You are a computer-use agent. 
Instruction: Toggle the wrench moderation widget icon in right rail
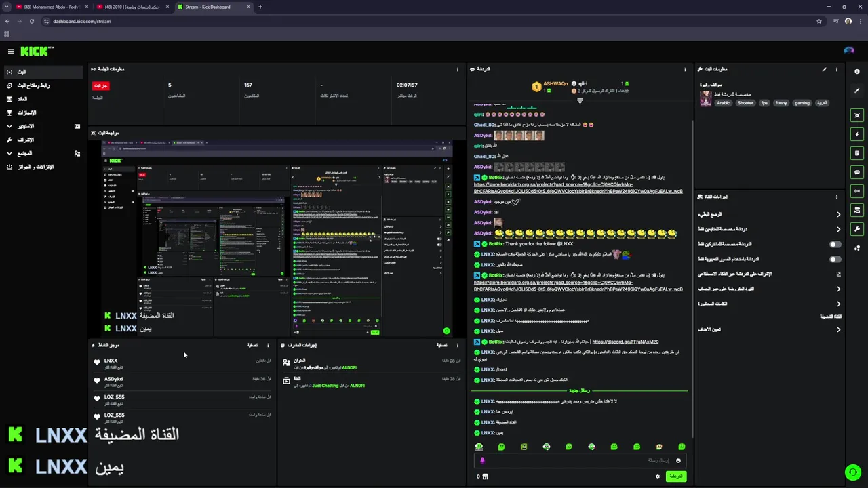click(857, 229)
